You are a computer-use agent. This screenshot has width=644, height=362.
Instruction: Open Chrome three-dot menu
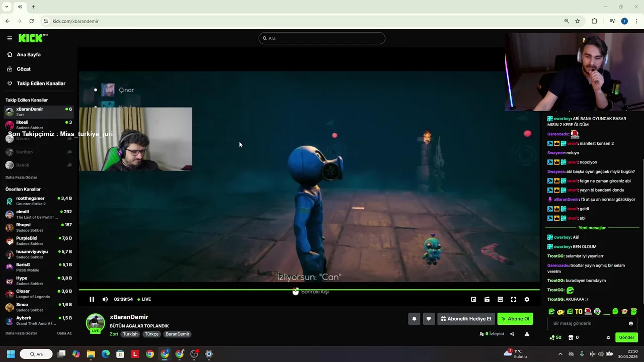click(636, 21)
